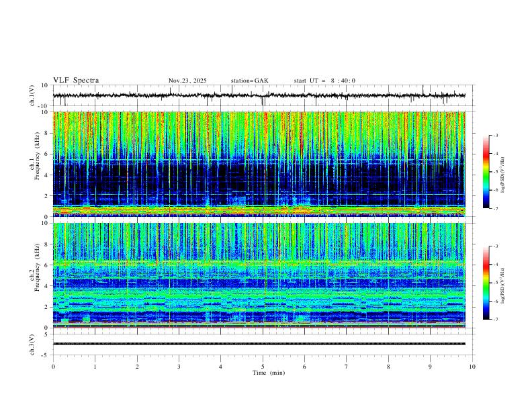
Task: Click the ch.3 flat black voltage trace
Action: [259, 344]
